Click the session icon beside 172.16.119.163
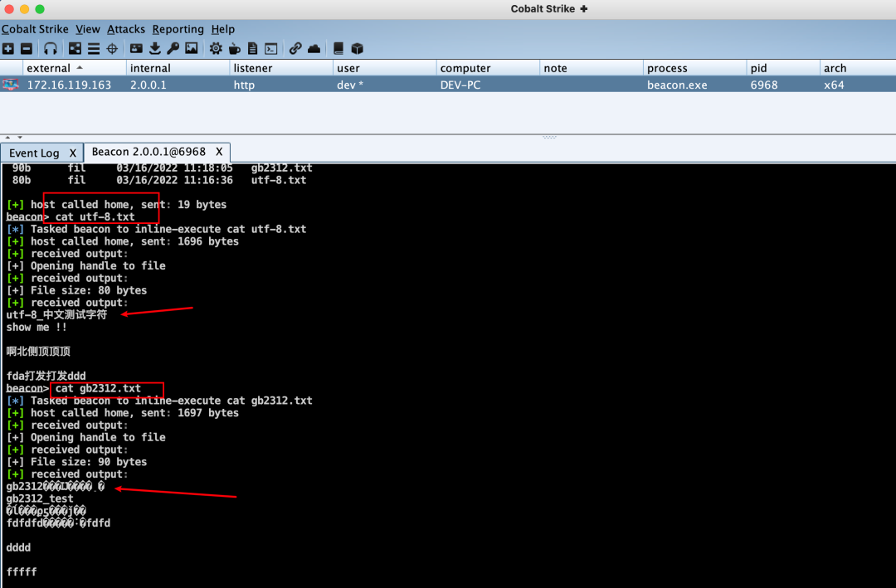 [10, 85]
